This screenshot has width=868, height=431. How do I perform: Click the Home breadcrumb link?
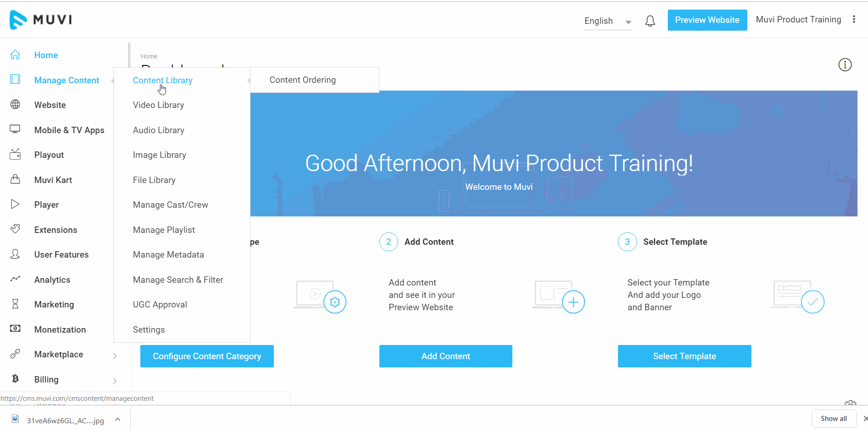pos(149,56)
